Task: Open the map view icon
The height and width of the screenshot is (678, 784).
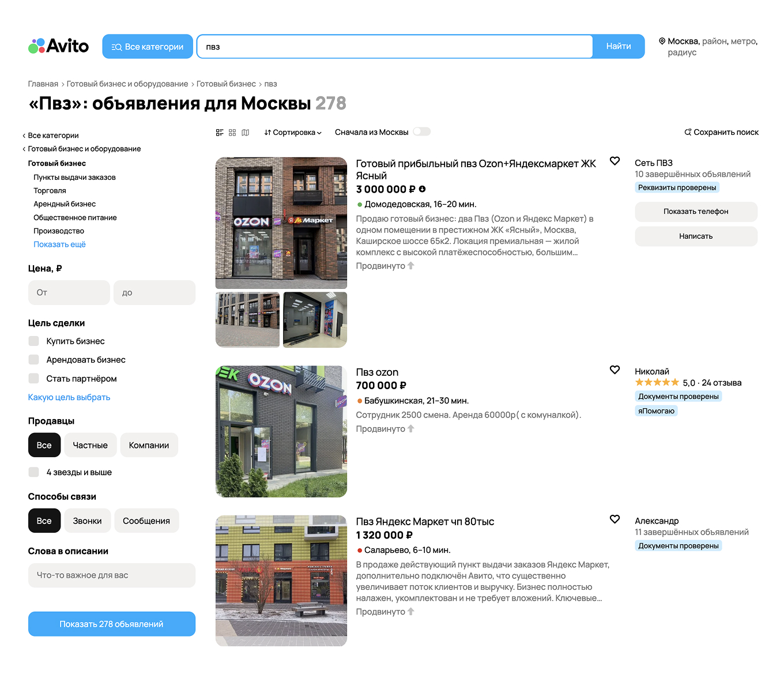Action: click(x=246, y=132)
